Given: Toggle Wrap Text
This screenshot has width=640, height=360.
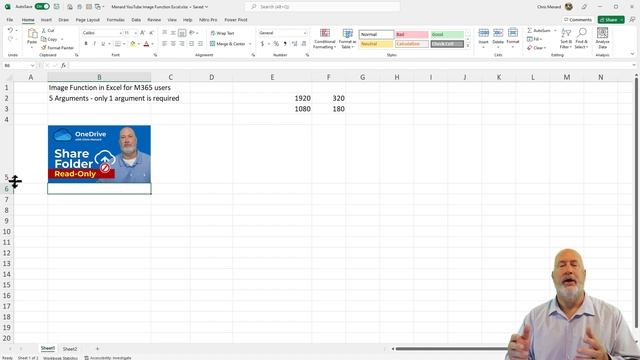Looking at the screenshot, I should [x=222, y=33].
